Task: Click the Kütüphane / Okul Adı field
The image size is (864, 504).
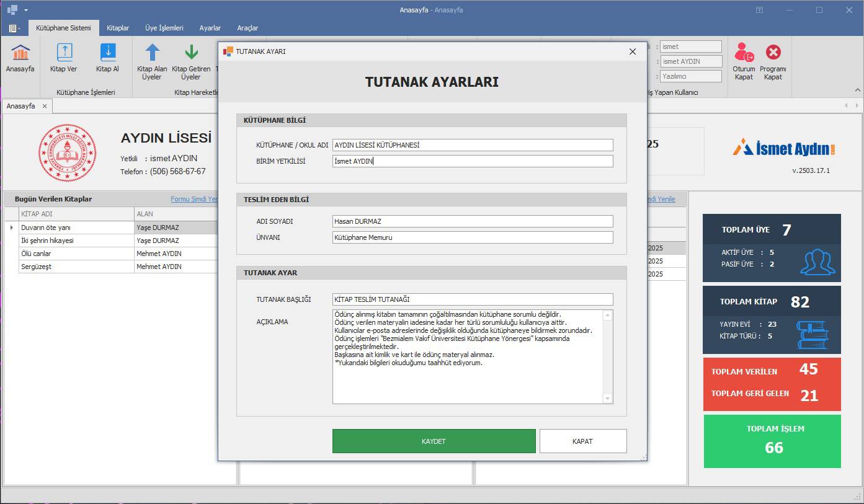Action: (x=472, y=145)
